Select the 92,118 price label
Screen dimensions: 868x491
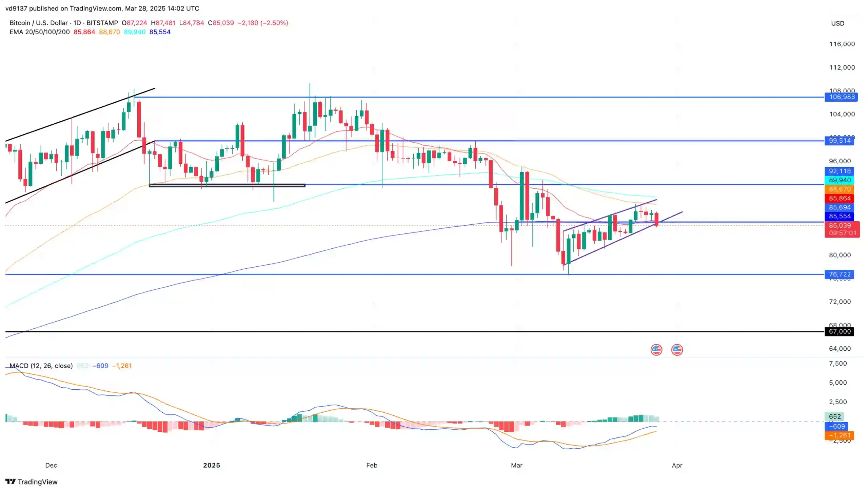tap(839, 171)
